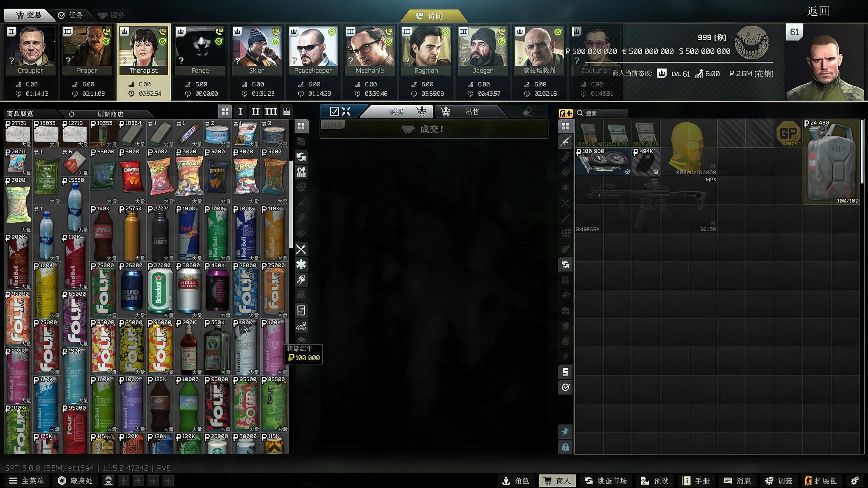Open 藏身处 hideout
868x488 pixels.
(75, 481)
